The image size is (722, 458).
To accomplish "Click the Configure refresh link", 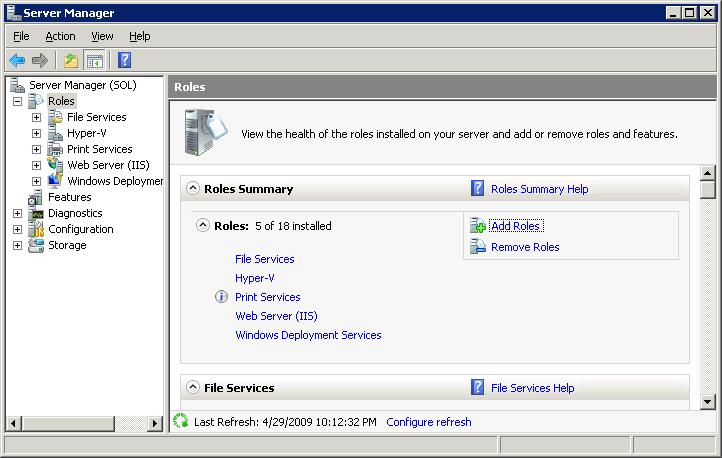I will (429, 422).
